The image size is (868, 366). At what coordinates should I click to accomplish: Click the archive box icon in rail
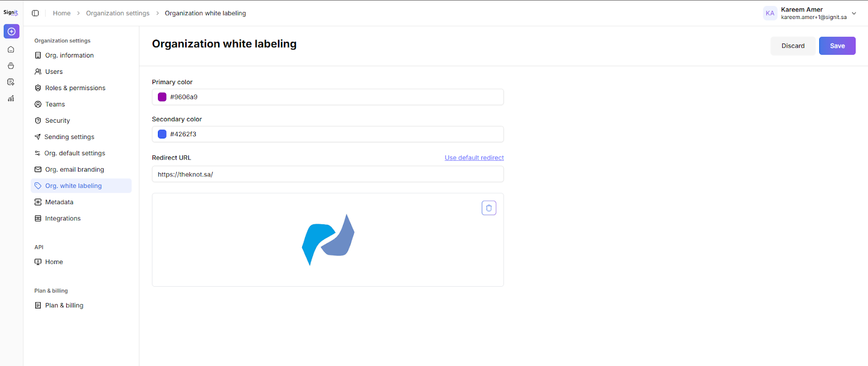[x=11, y=66]
